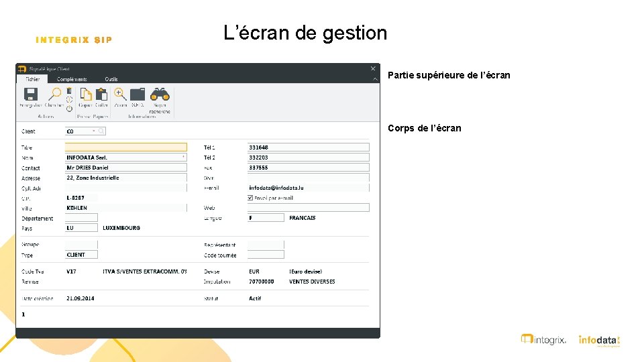The height and width of the screenshot is (362, 644).
Task: Save the record with the Enregistrer floppy icon
Action: coord(31,95)
